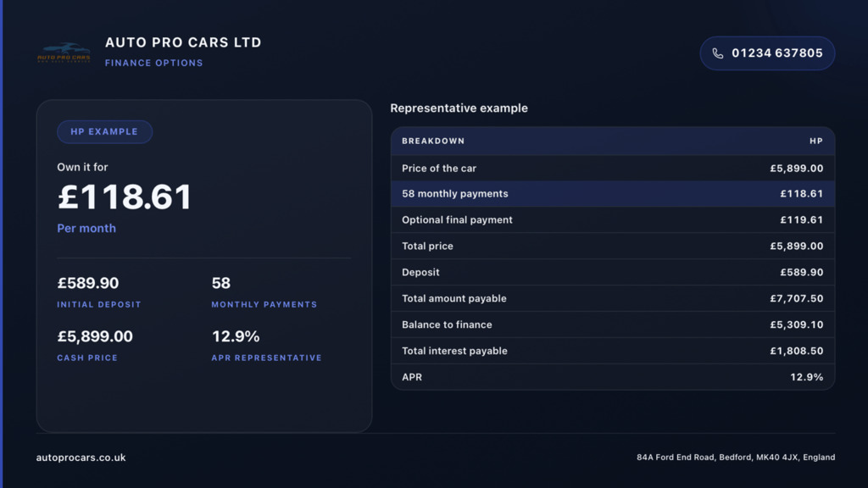Click the £5,309.10 balance value
The image size is (868, 488).
[x=797, y=324]
